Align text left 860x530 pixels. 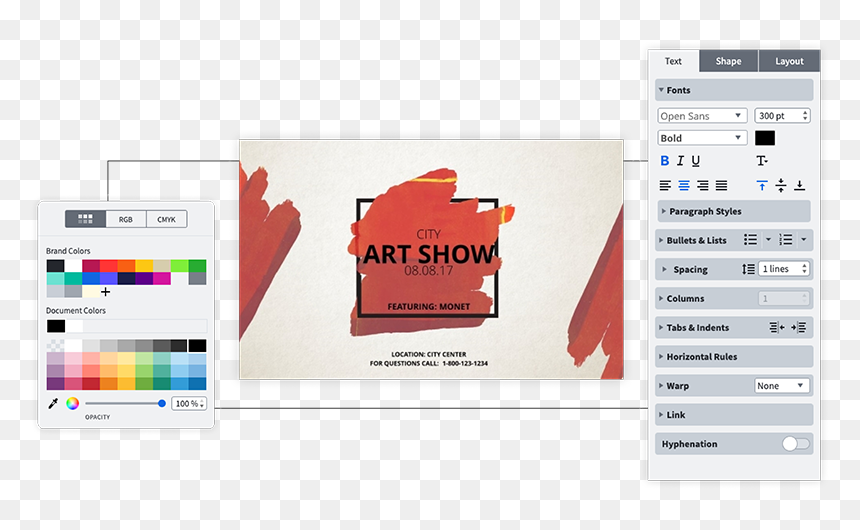click(x=665, y=185)
